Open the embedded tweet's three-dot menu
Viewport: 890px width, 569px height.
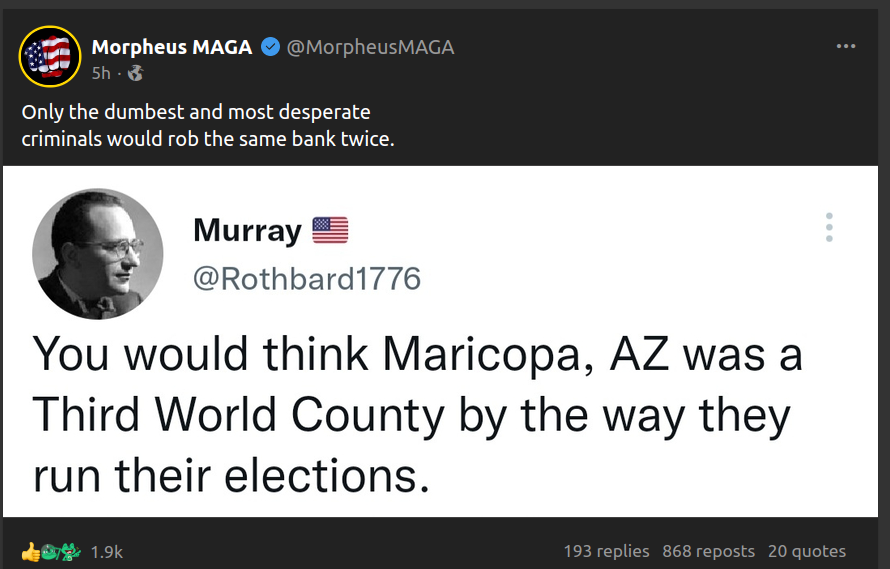point(828,228)
